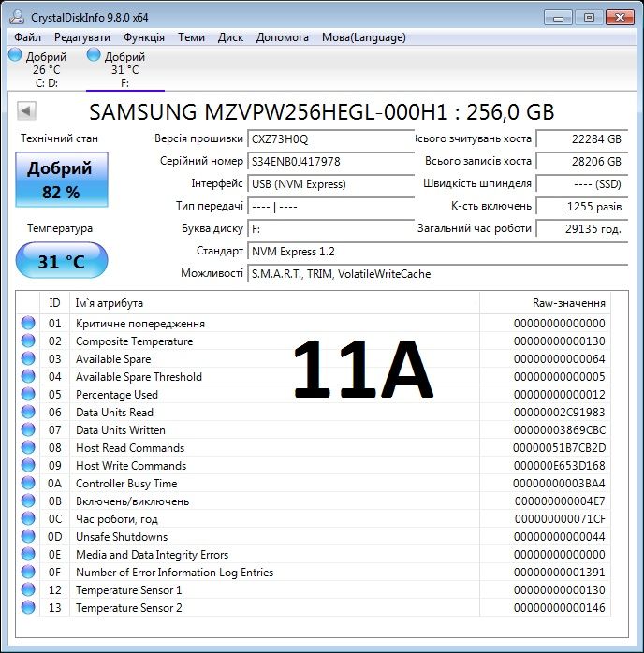Viewport: 644px width, 653px height.
Task: Click raw value 0000002C91983
Action: click(x=560, y=413)
